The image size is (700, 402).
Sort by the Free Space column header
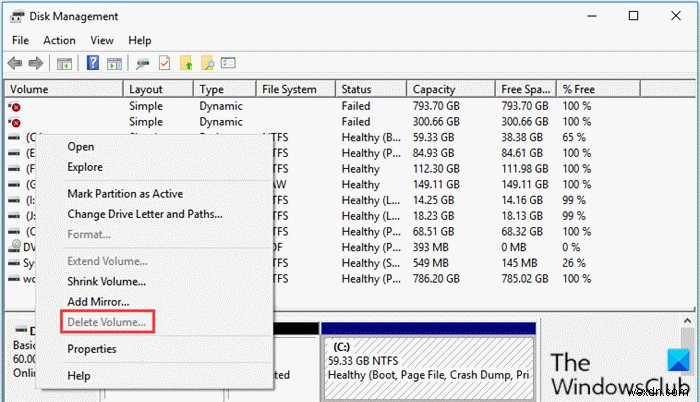[526, 89]
